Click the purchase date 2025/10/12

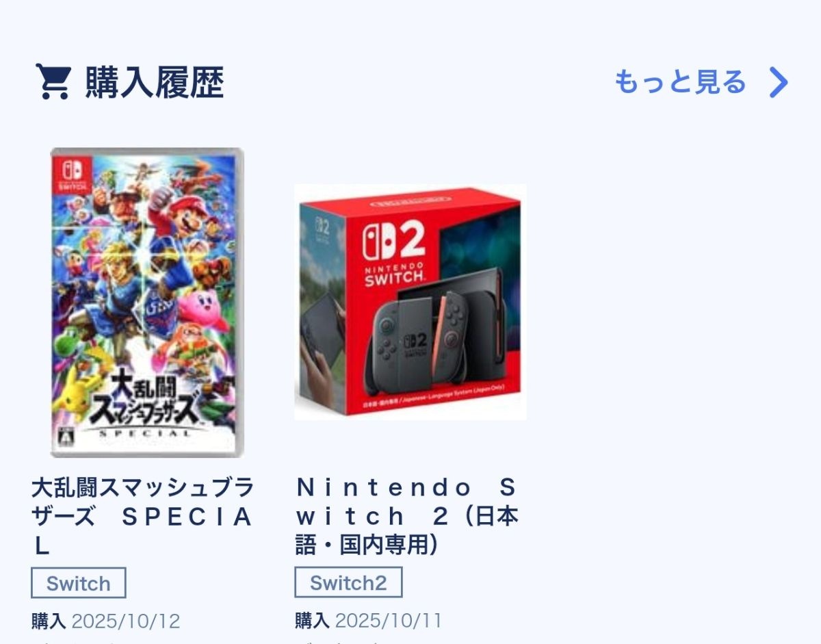coord(126,621)
